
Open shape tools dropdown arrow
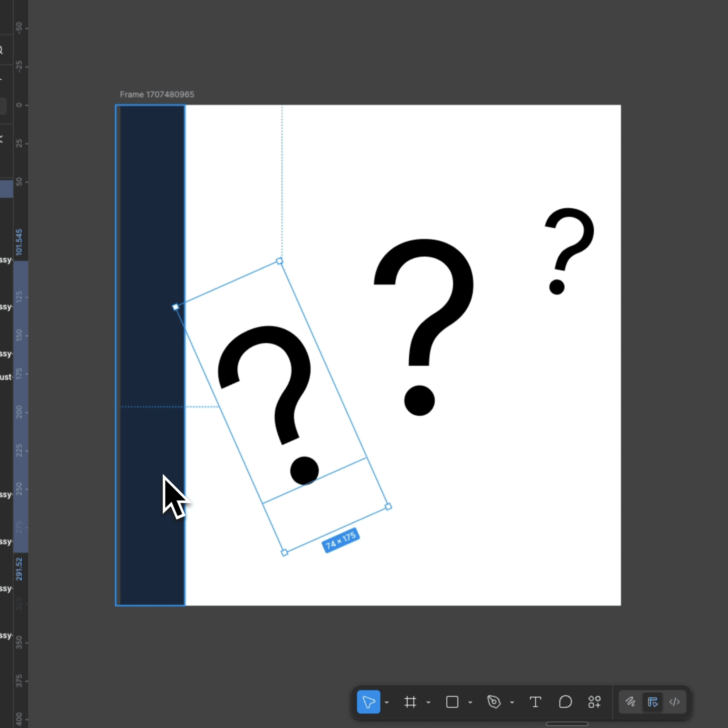click(470, 702)
